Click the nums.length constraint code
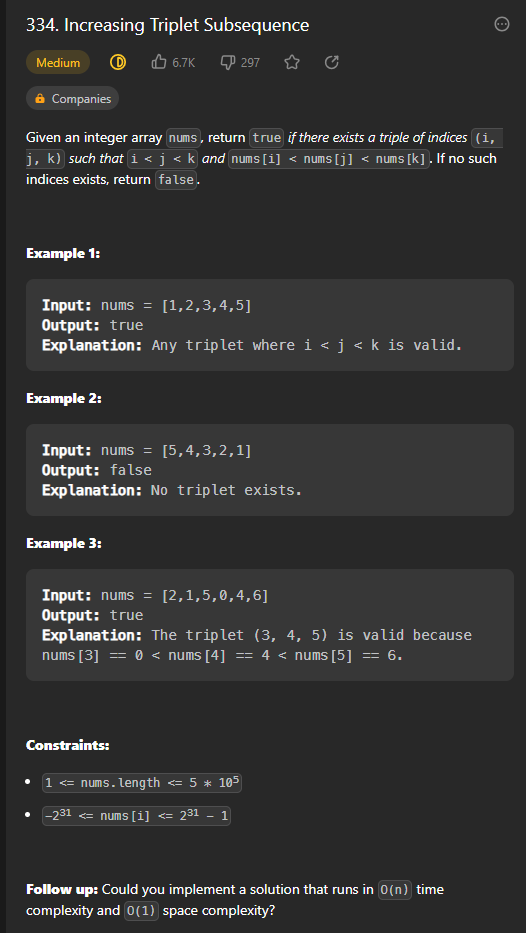The width and height of the screenshot is (526, 933). (x=142, y=782)
